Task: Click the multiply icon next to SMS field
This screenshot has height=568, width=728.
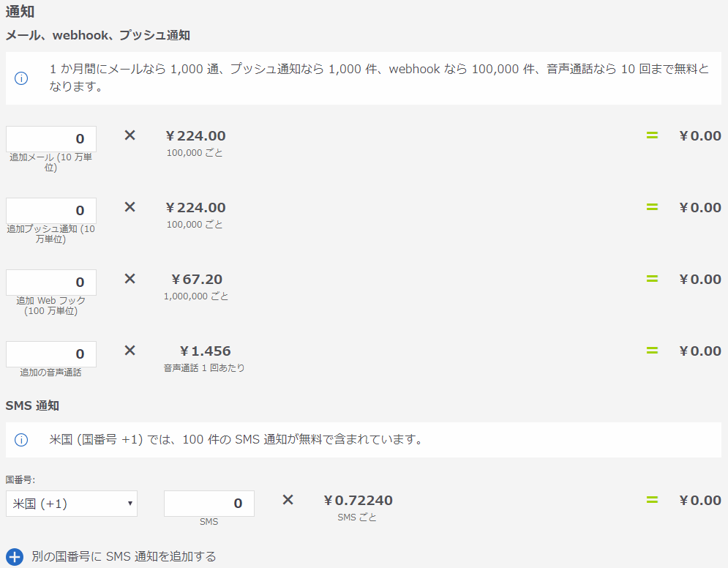Action: [288, 500]
